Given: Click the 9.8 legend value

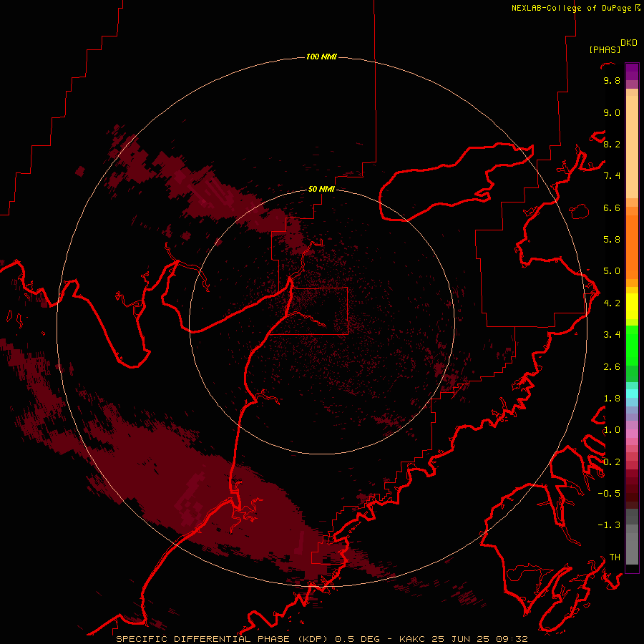Looking at the screenshot, I should (x=612, y=80).
